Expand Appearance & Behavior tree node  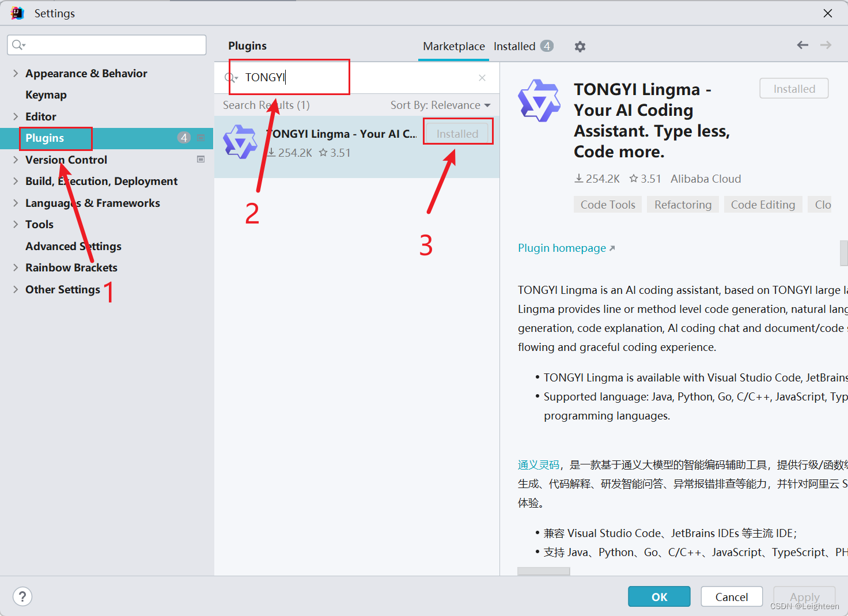click(16, 73)
